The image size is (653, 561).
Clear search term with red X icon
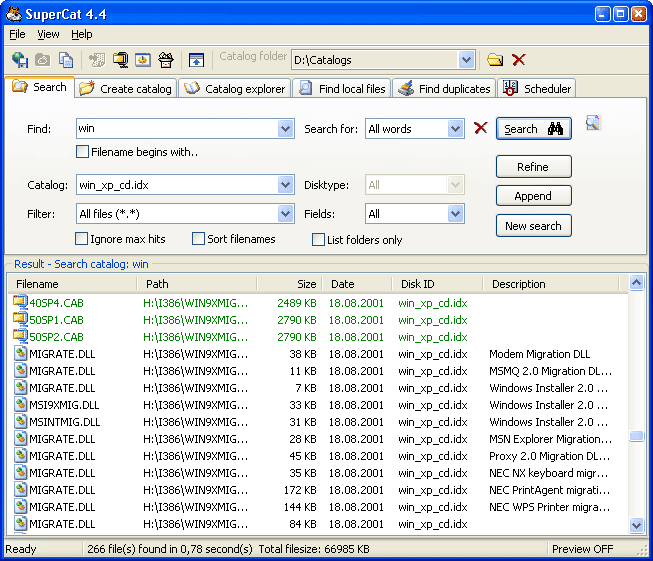pos(481,128)
